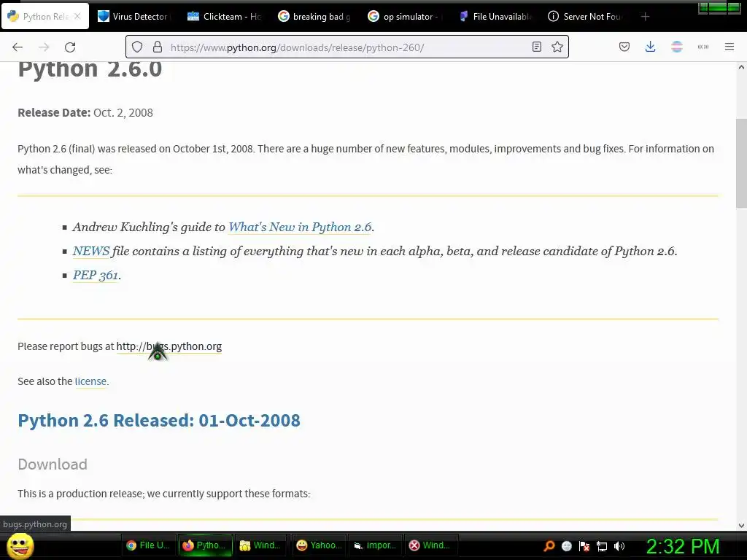747x560 pixels.
Task: Open the Firefox downloads panel
Action: pos(650,47)
